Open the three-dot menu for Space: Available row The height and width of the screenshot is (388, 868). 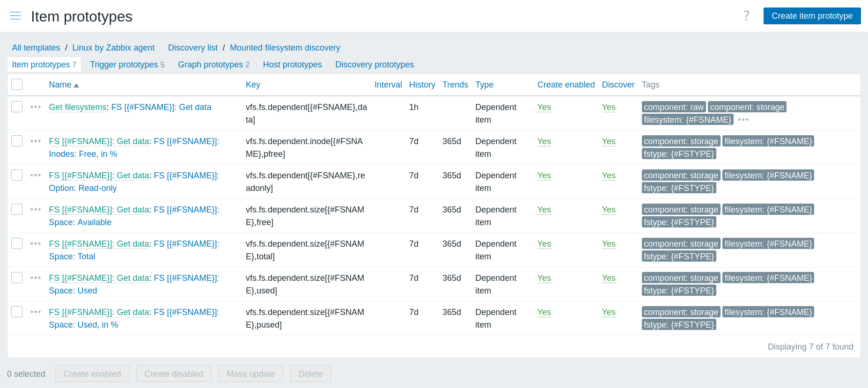click(36, 209)
